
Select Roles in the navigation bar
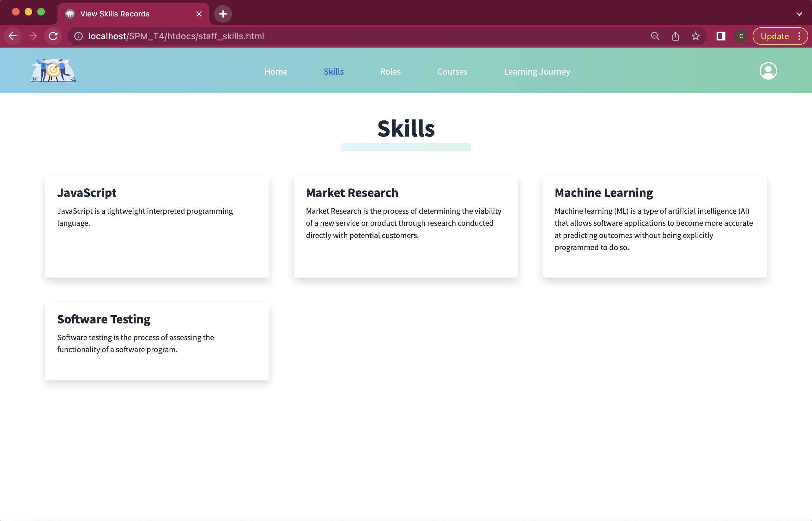(x=391, y=71)
